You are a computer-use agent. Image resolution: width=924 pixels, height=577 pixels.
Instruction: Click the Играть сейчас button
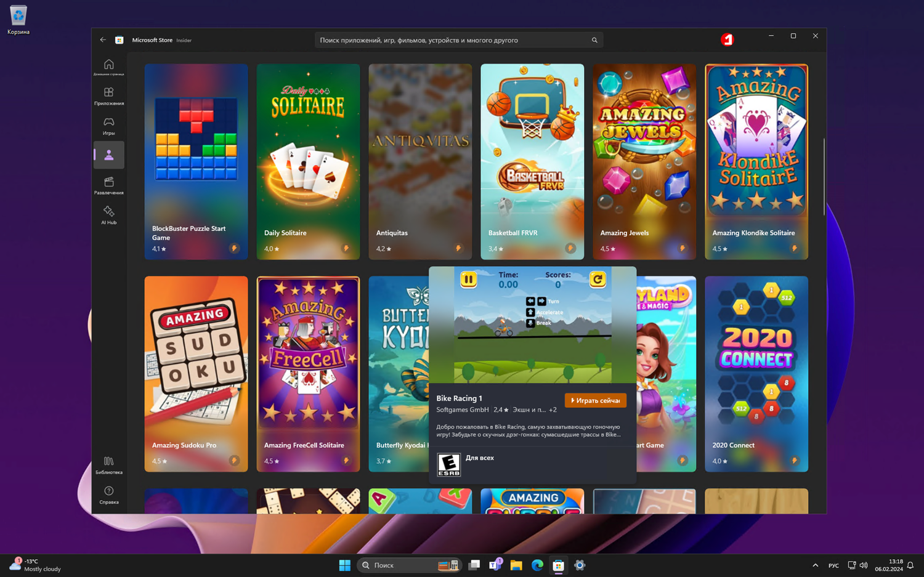(596, 400)
